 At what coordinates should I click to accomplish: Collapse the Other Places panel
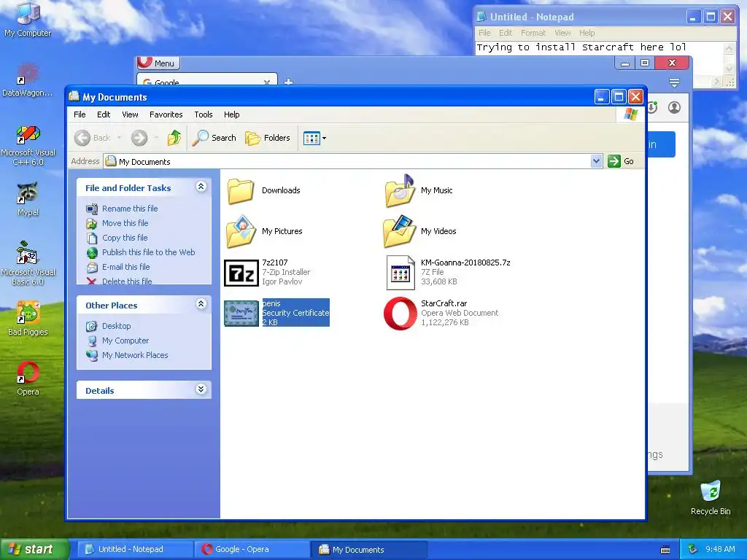click(201, 304)
